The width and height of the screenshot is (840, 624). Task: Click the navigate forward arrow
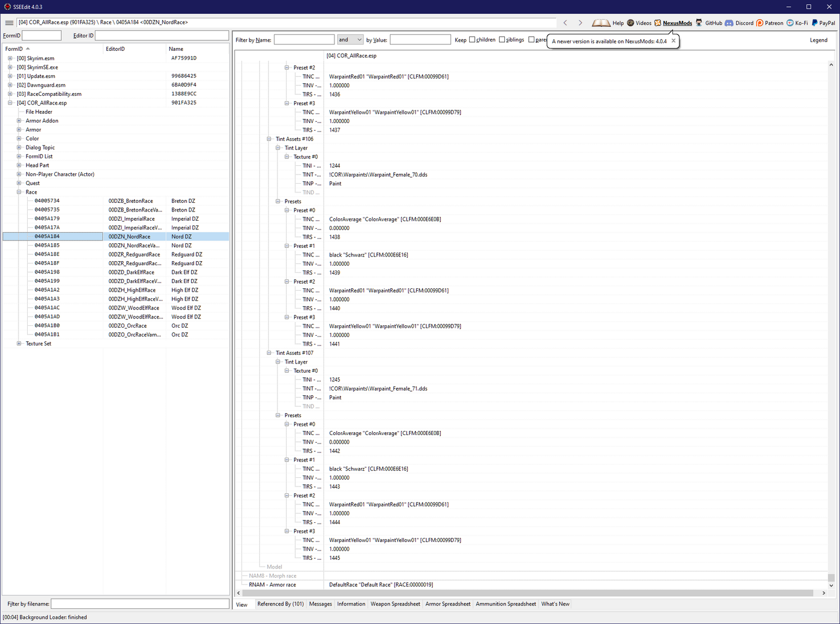pos(581,23)
